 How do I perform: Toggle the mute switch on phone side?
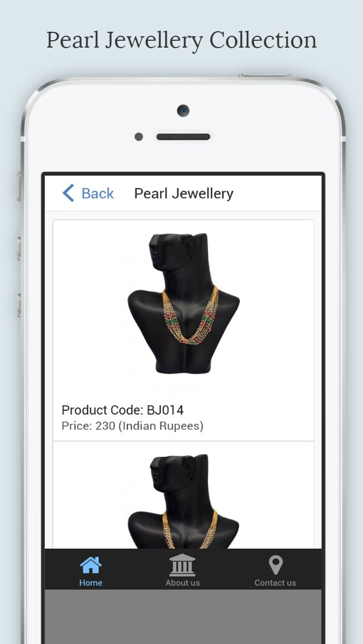(19, 187)
